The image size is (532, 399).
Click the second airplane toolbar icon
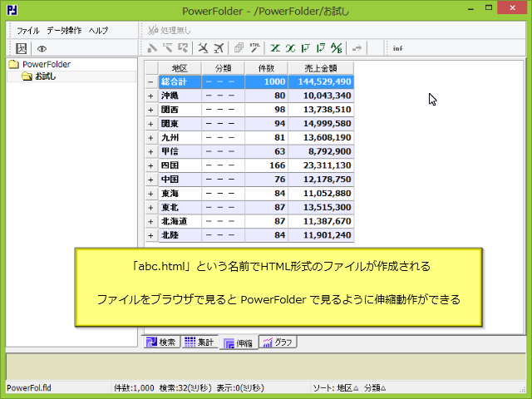219,48
